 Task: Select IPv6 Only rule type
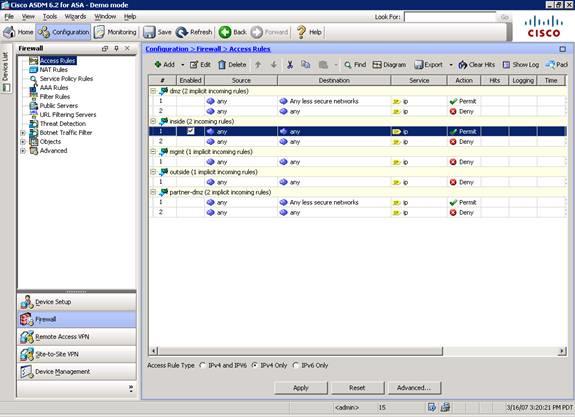pyautogui.click(x=296, y=365)
